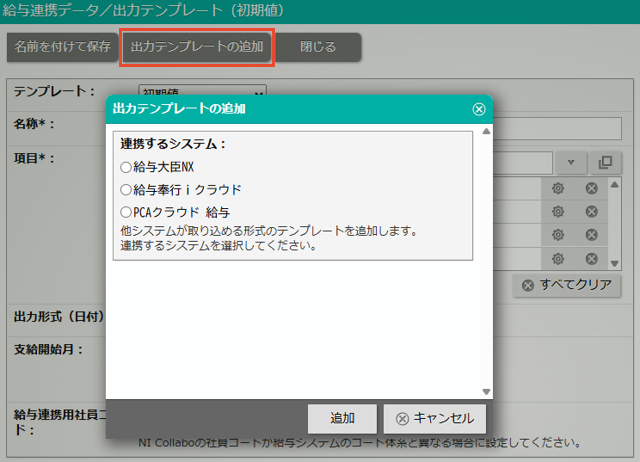This screenshot has height=462, width=640.
Task: Click the すべてクリア button
Action: [x=566, y=285]
